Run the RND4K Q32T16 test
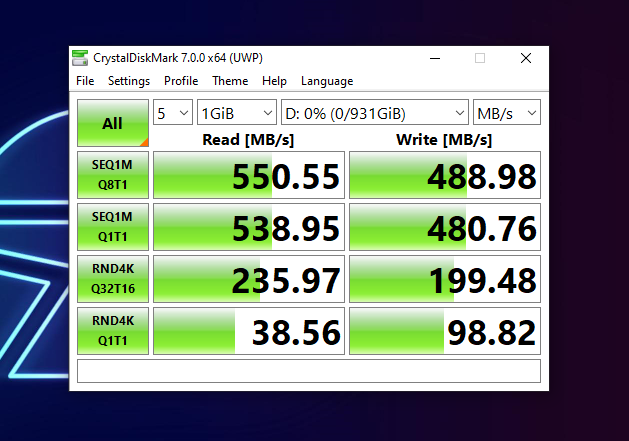The width and height of the screenshot is (629, 441). pyautogui.click(x=113, y=279)
